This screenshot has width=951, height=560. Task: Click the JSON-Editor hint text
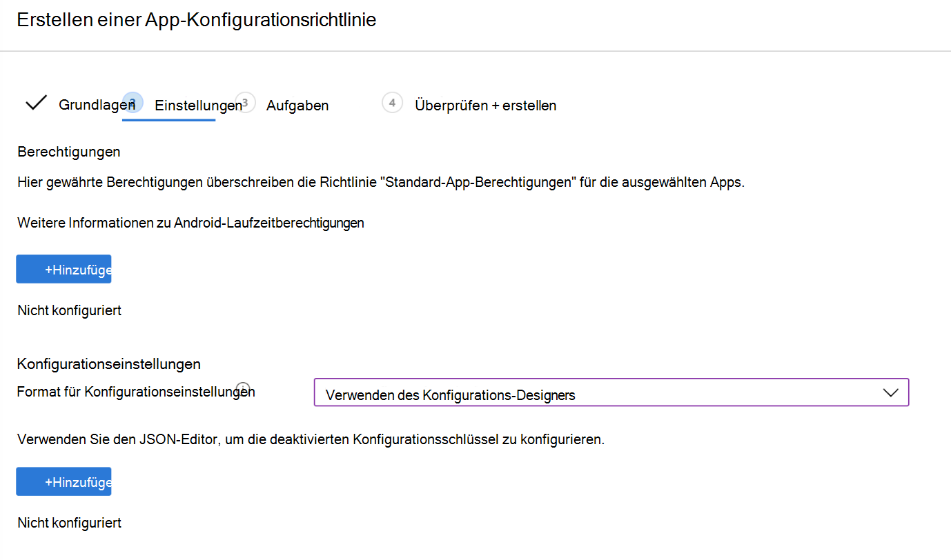pos(311,439)
